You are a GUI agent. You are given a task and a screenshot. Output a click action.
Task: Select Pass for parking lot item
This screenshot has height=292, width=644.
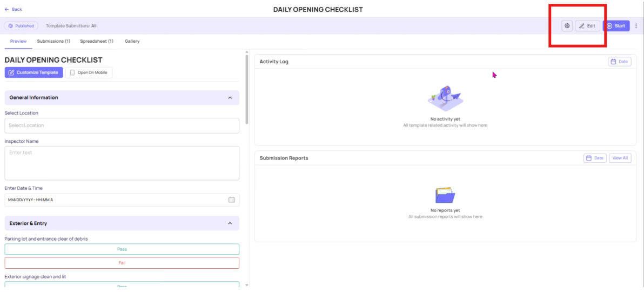(122, 249)
